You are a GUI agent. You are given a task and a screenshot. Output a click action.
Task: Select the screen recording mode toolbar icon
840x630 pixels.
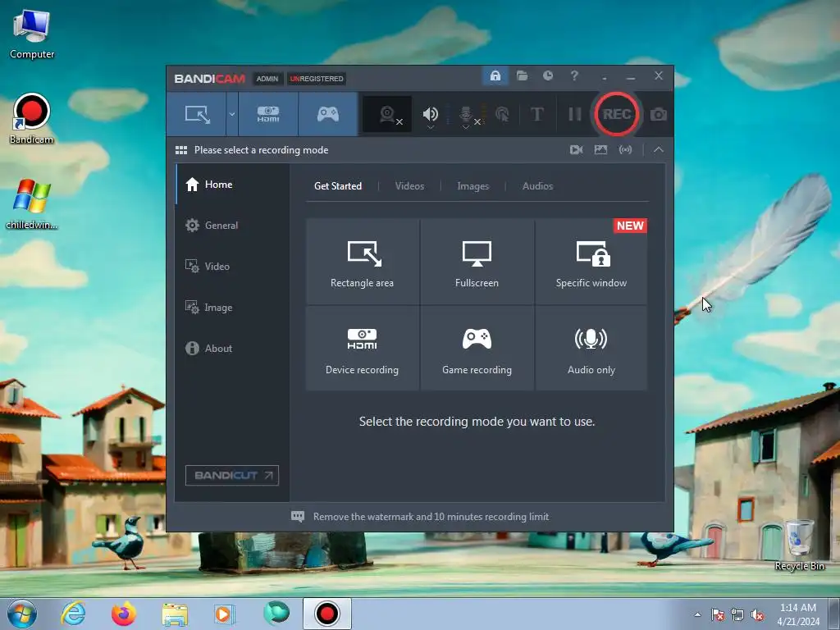click(197, 114)
